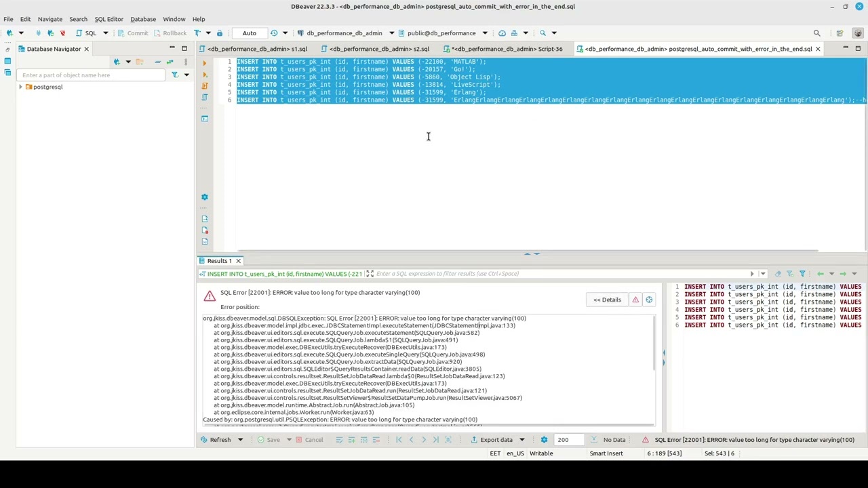Open the SQL Editor menu

(108, 19)
